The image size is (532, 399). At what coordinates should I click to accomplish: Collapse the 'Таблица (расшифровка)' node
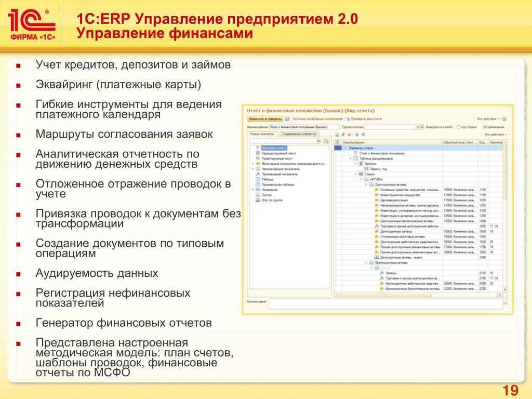click(x=351, y=158)
